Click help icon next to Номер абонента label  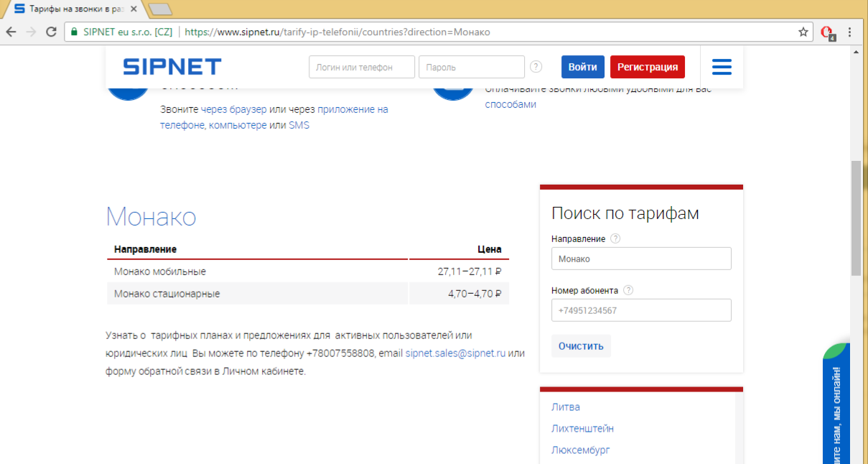628,291
